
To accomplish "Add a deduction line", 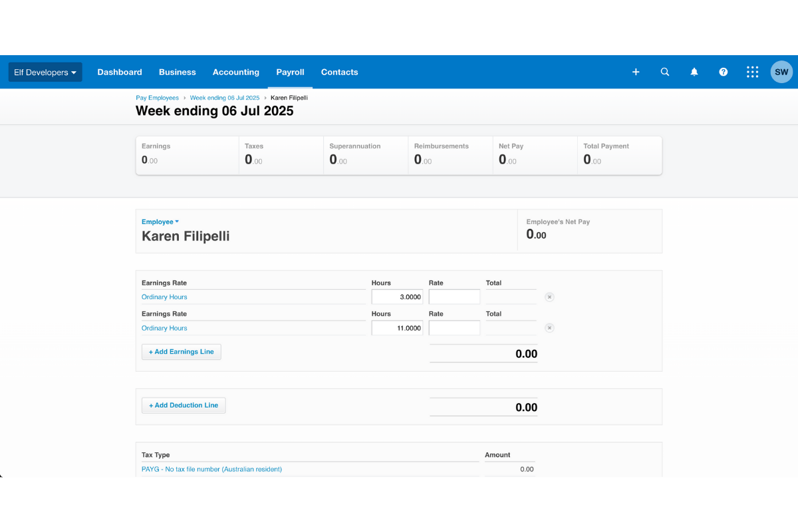I will tap(184, 404).
